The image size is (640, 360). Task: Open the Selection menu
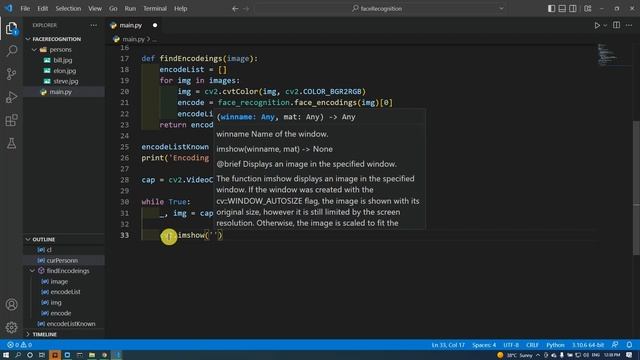click(x=68, y=9)
